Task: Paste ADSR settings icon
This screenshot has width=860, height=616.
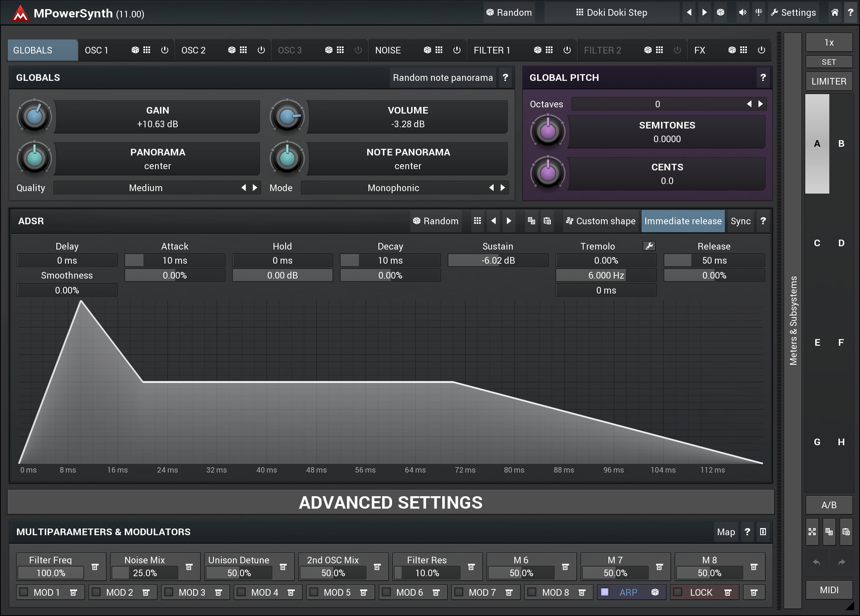Action: (547, 221)
